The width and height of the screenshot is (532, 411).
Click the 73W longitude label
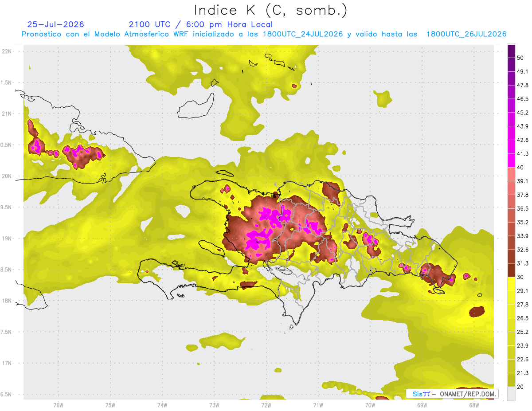(214, 405)
